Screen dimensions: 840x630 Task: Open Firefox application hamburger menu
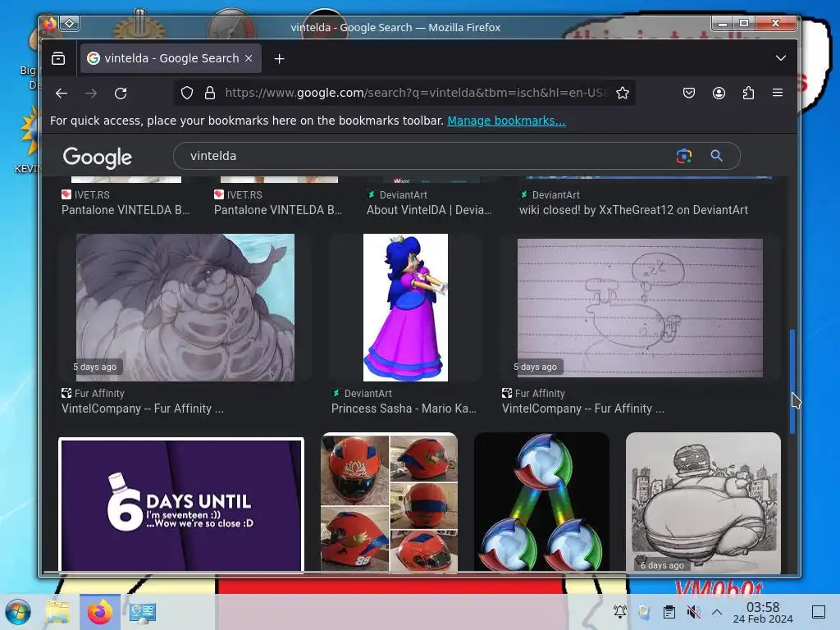click(778, 94)
